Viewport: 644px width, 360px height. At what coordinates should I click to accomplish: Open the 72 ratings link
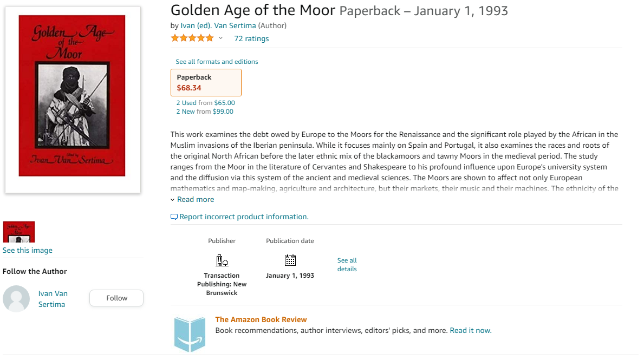251,38
